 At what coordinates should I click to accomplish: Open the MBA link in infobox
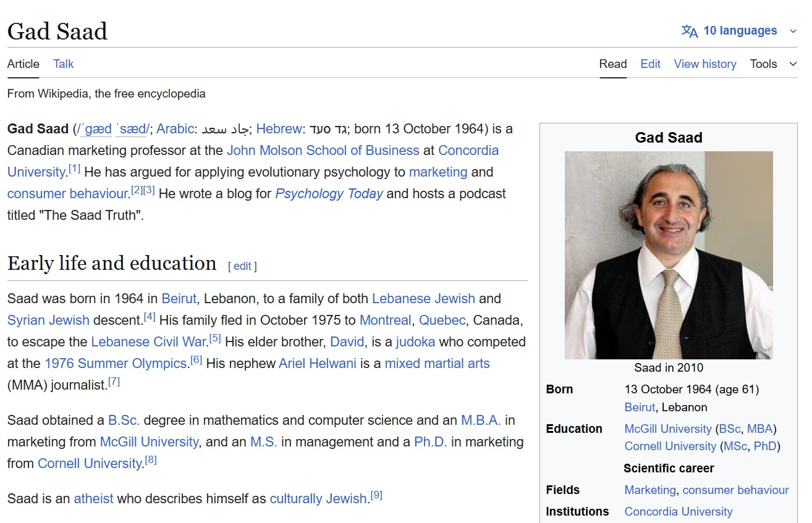tap(760, 429)
